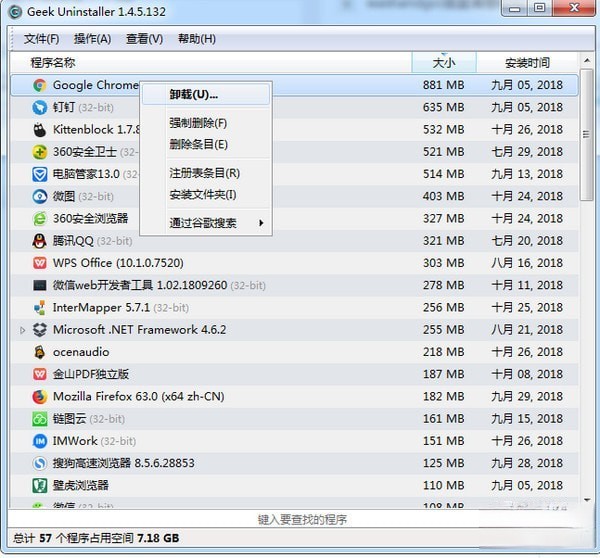This screenshot has height=558, width=600.
Task: Select the 搜狗高速浏览器 8.5.6.28853 row name
Action: tap(123, 463)
